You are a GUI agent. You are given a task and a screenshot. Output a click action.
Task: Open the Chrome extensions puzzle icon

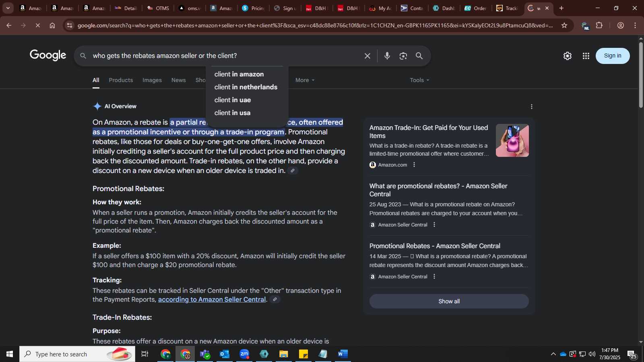pos(599,25)
